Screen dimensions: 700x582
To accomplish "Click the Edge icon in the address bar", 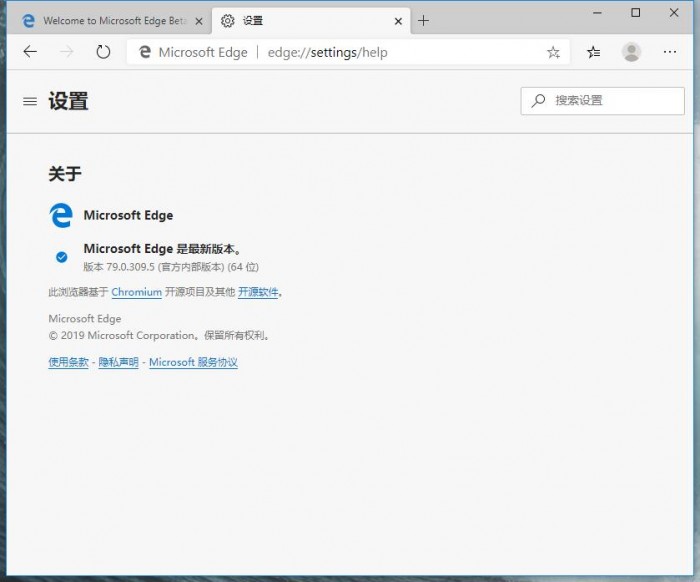I will [145, 52].
